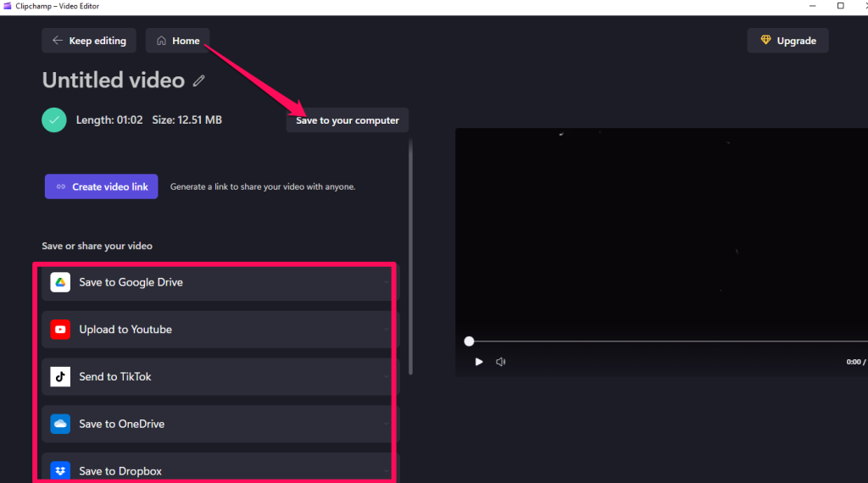Image resolution: width=868 pixels, height=483 pixels.
Task: Click the link icon in Create video link
Action: coord(61,186)
